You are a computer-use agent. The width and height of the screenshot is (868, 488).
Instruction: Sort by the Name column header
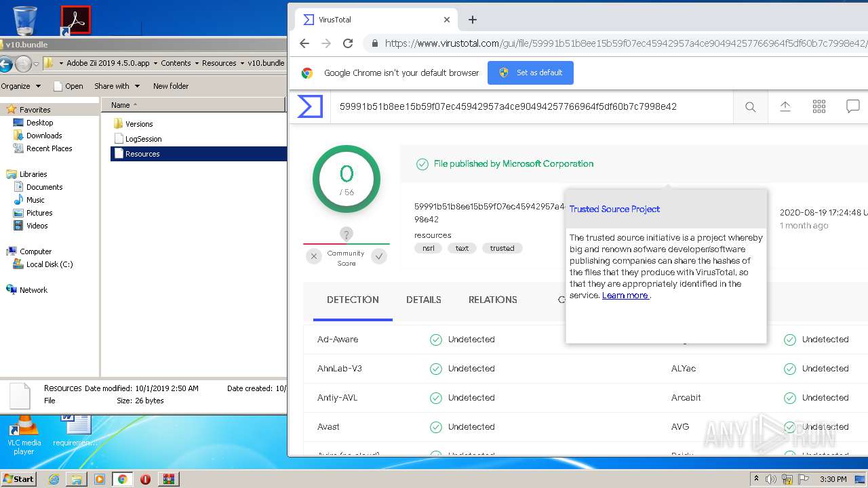tap(193, 105)
